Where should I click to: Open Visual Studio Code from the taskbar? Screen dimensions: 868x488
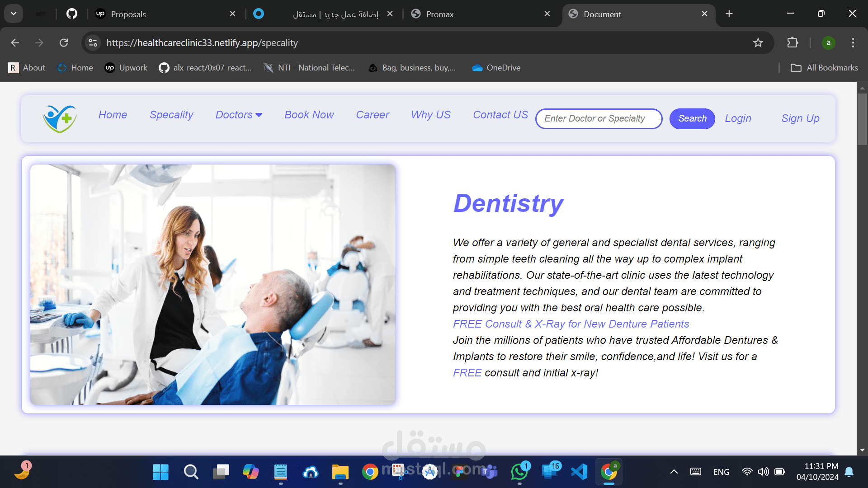pyautogui.click(x=579, y=472)
